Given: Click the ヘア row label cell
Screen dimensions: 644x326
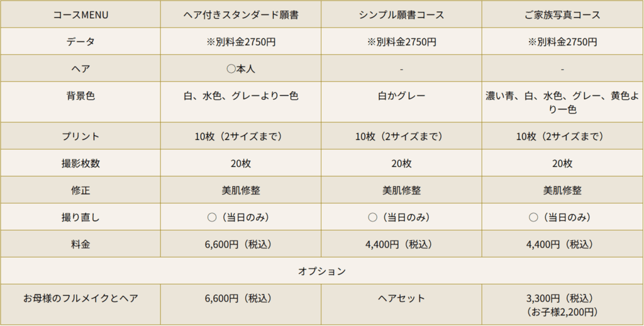Looking at the screenshot, I should click(80, 69).
